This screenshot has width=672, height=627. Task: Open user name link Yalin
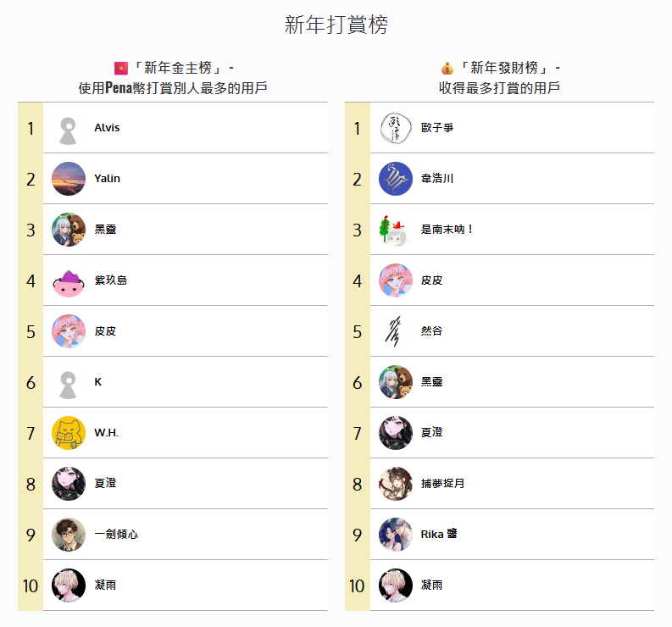(x=107, y=179)
